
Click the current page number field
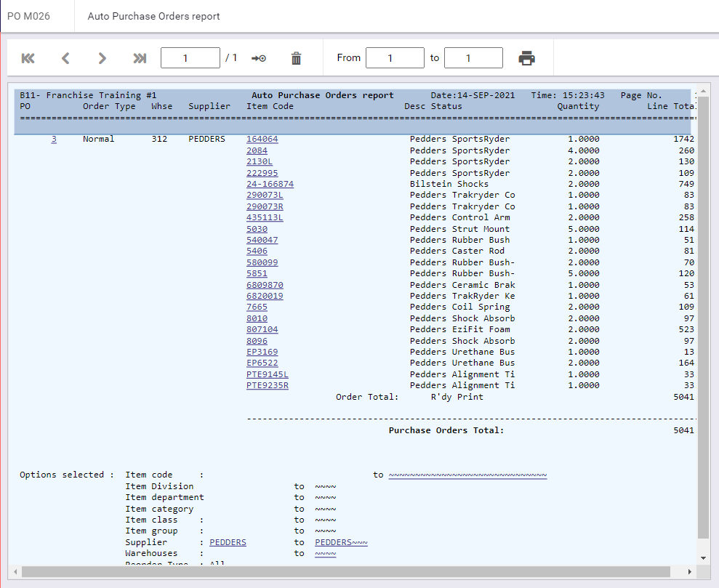190,57
